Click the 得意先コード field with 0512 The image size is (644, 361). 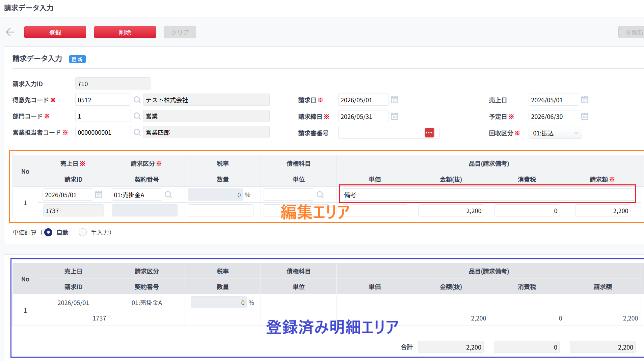103,100
